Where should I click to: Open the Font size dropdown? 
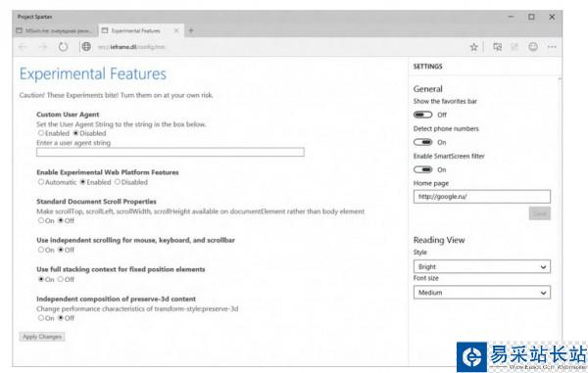[x=482, y=293]
